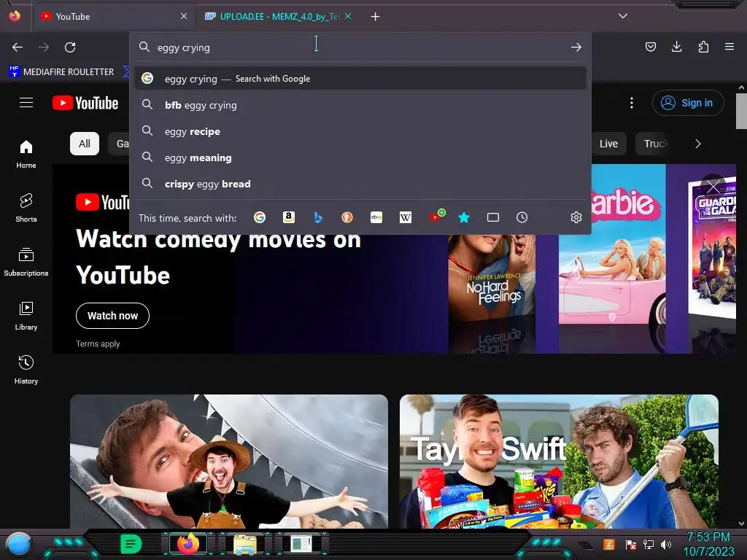The width and height of the screenshot is (747, 560).
Task: Choose 'eggy meaning' suggestion
Action: tap(360, 157)
